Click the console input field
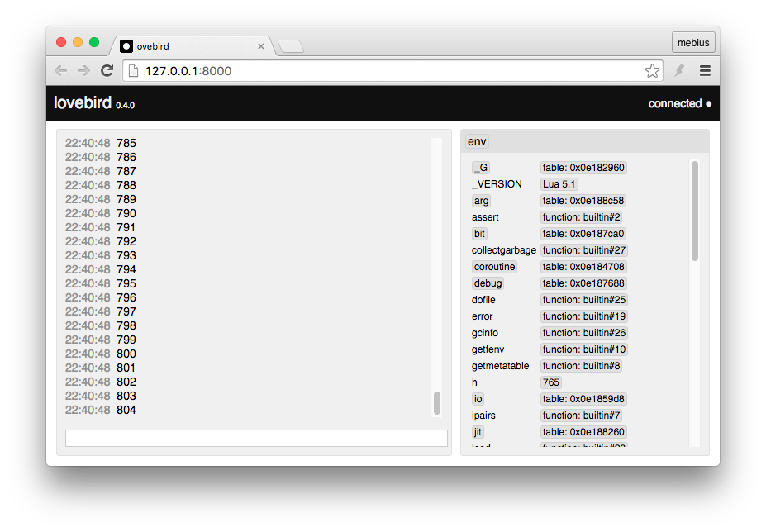766x532 pixels. 256,438
